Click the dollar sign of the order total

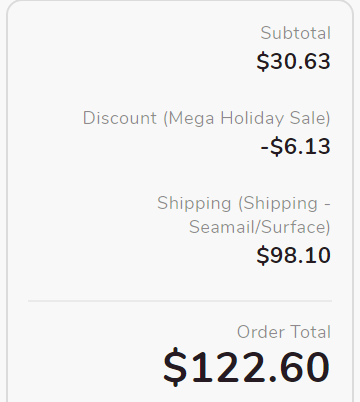(x=175, y=367)
